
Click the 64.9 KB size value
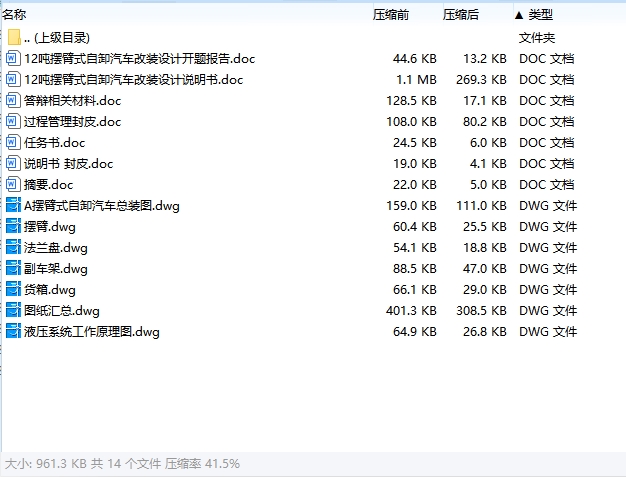point(415,332)
